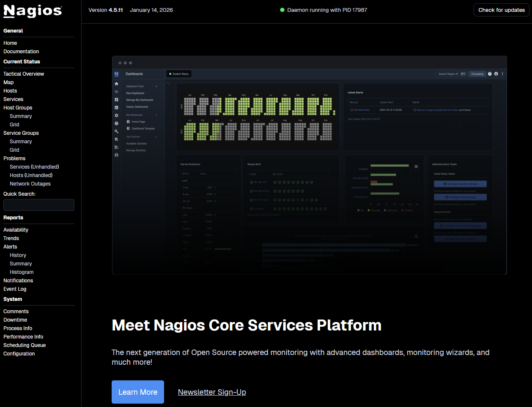Click the Nagios logo at top left

coord(33,11)
